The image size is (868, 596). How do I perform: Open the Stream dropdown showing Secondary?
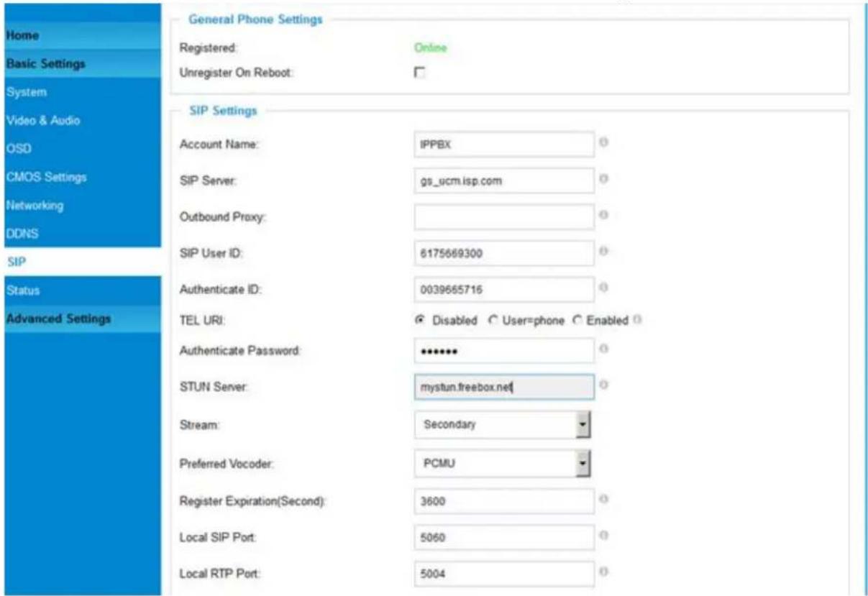click(502, 425)
